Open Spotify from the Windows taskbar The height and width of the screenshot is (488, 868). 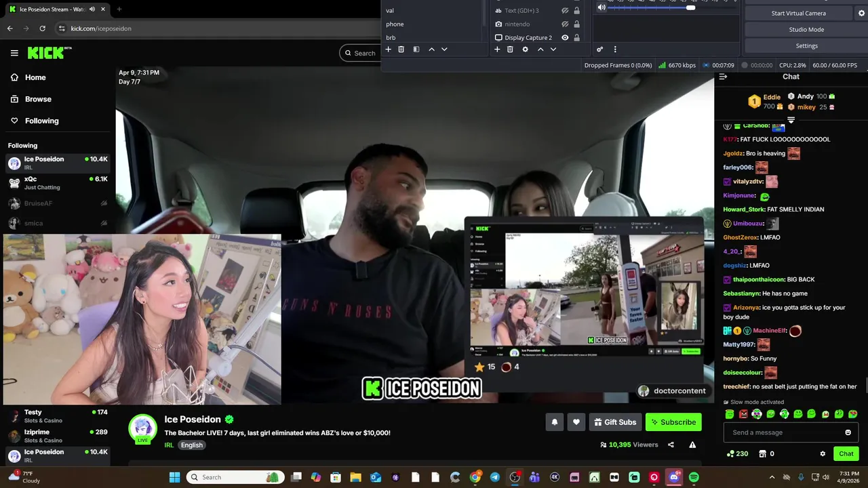[694, 477]
